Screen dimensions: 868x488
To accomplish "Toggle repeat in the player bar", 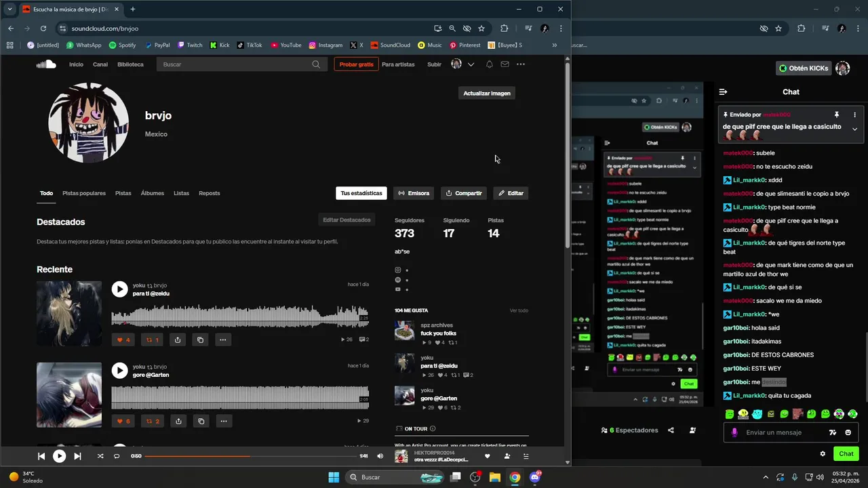I will tap(117, 456).
